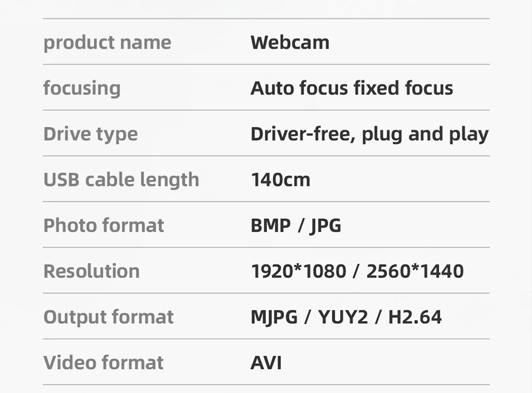532x393 pixels.
Task: Click the "Video format" row label
Action: (104, 363)
